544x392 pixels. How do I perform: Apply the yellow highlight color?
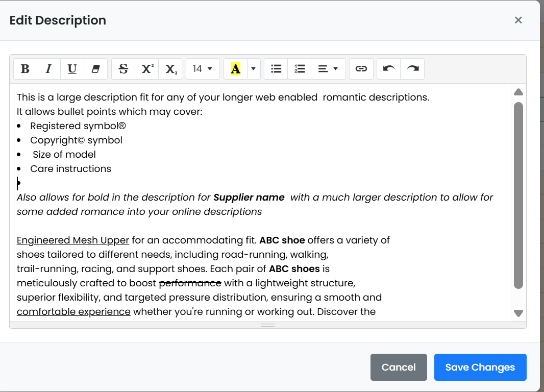point(235,69)
